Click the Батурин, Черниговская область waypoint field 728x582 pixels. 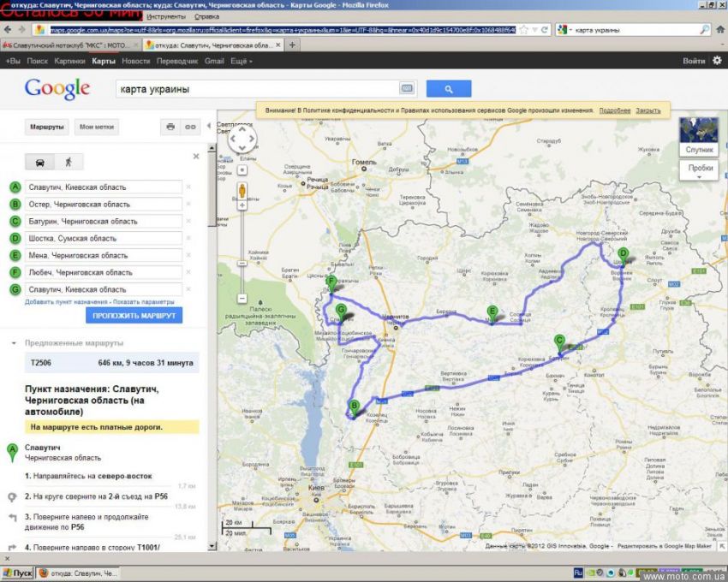(x=104, y=222)
